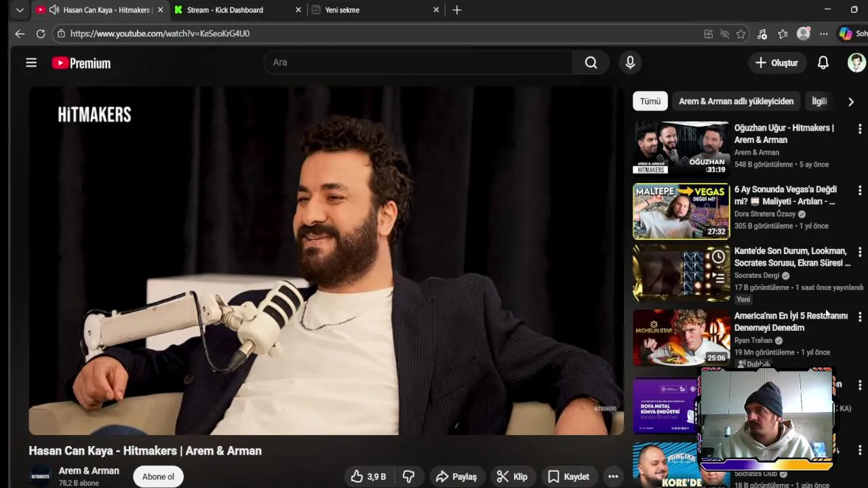The image size is (868, 488).
Task: Add Socrates video to queue icon
Action: [718, 277]
